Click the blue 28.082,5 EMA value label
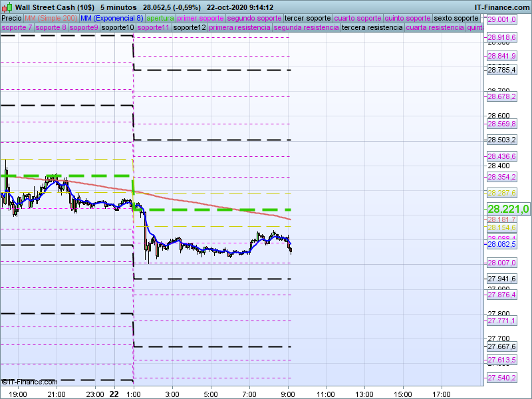This screenshot has height=399, width=532. (x=502, y=244)
